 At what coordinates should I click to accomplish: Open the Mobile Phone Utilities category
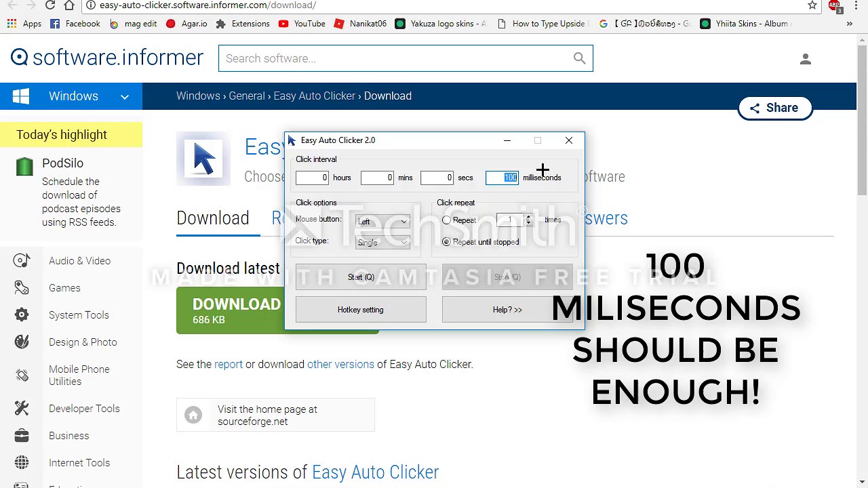point(79,375)
